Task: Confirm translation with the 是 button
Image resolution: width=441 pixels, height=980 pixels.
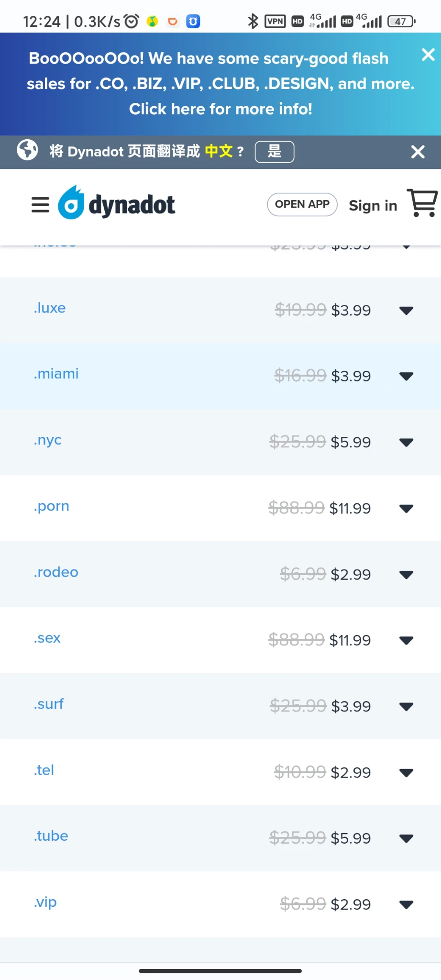Action: [x=274, y=152]
